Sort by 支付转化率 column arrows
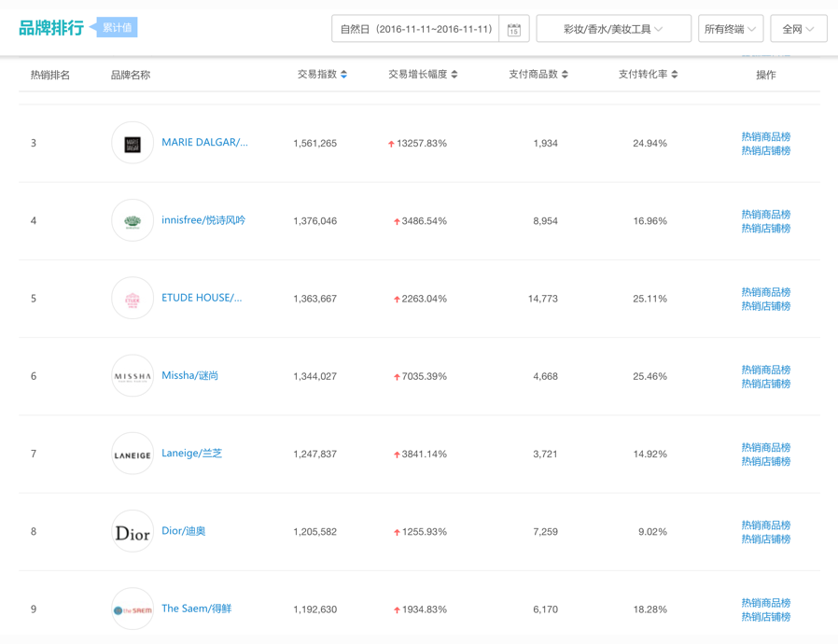This screenshot has height=644, width=838. tap(675, 75)
